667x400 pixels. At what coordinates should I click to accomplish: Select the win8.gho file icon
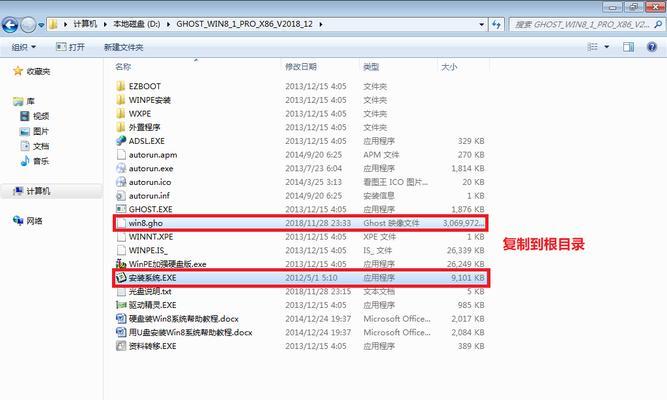[121, 223]
